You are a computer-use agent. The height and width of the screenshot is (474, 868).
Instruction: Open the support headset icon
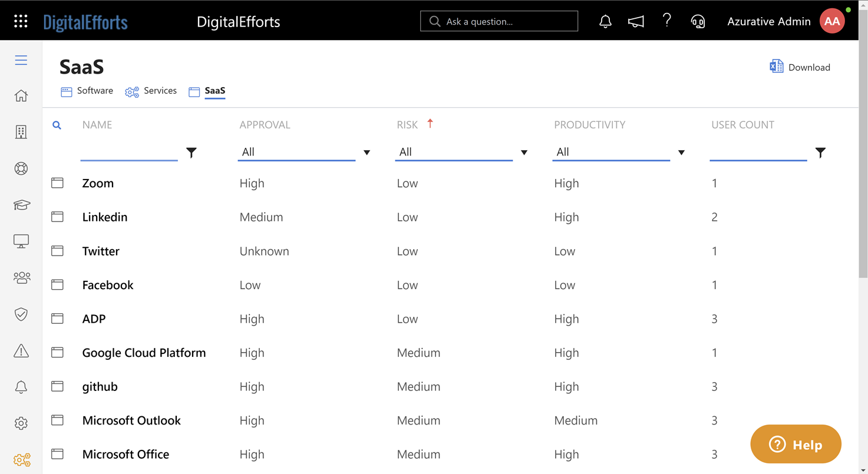[698, 22]
